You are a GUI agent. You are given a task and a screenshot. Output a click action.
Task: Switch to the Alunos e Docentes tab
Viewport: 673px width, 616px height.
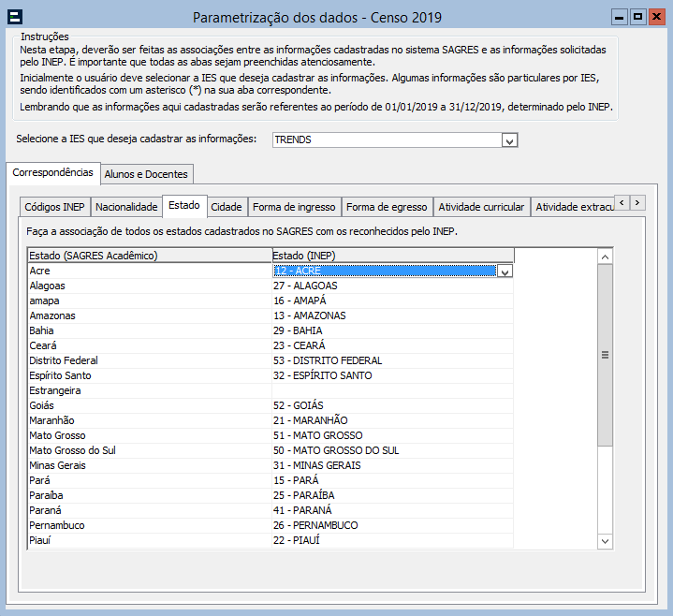point(146,173)
